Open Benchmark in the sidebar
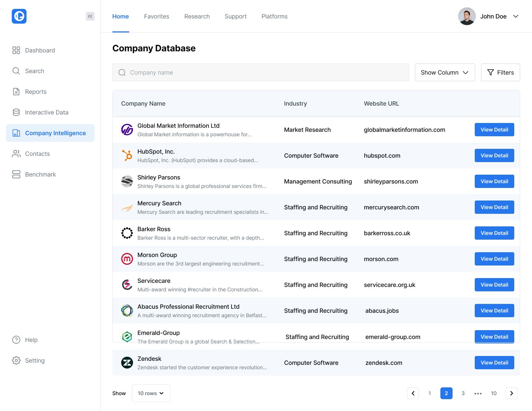This screenshot has width=532, height=411. [50, 174]
